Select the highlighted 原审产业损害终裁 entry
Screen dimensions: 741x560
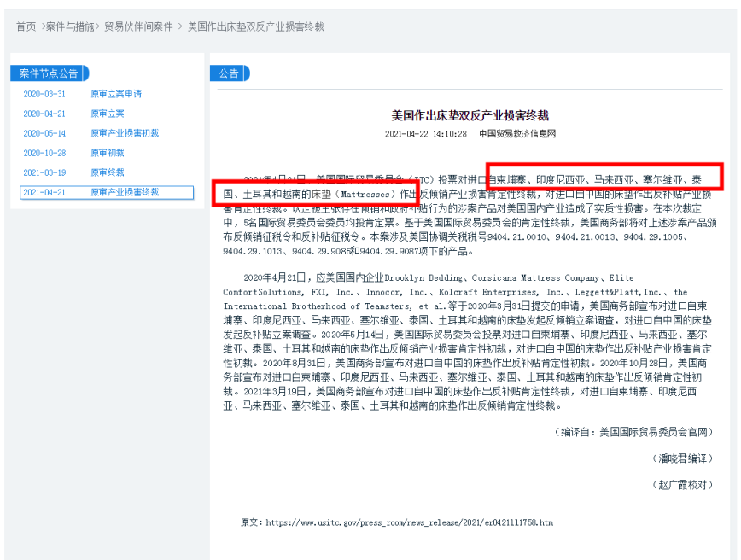125,192
